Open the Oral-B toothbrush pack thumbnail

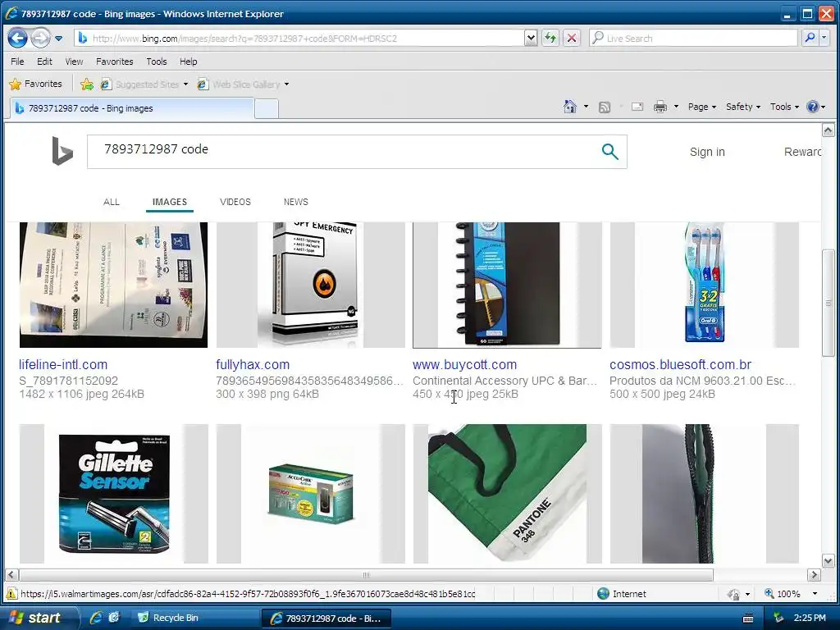click(x=704, y=285)
